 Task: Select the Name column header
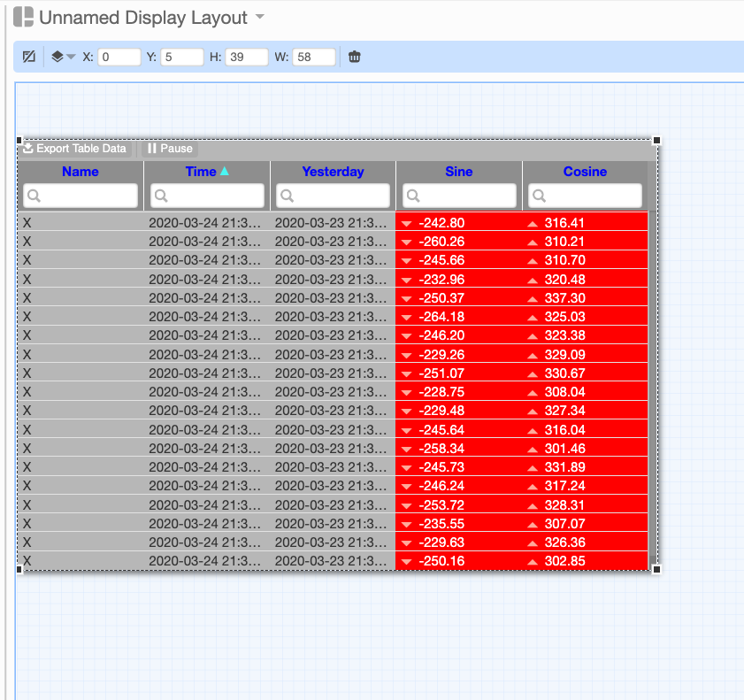[x=81, y=172]
